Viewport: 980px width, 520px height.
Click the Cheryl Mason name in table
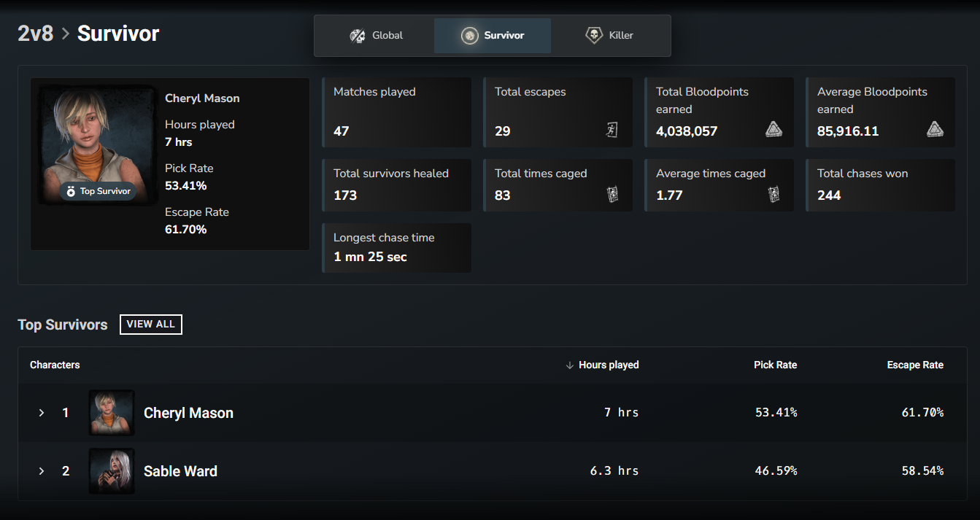pyautogui.click(x=188, y=413)
